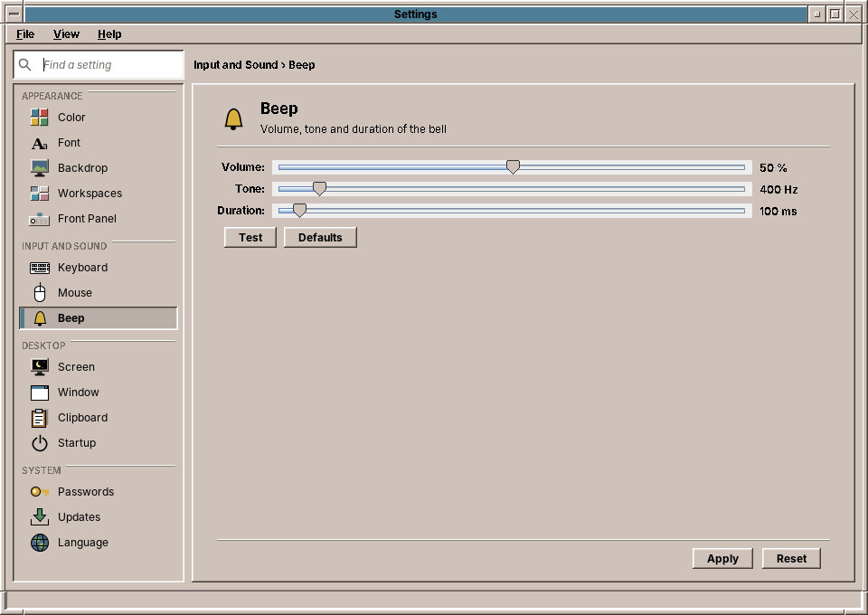Open the Language globe icon
Image resolution: width=868 pixels, height=615 pixels.
[x=39, y=543]
